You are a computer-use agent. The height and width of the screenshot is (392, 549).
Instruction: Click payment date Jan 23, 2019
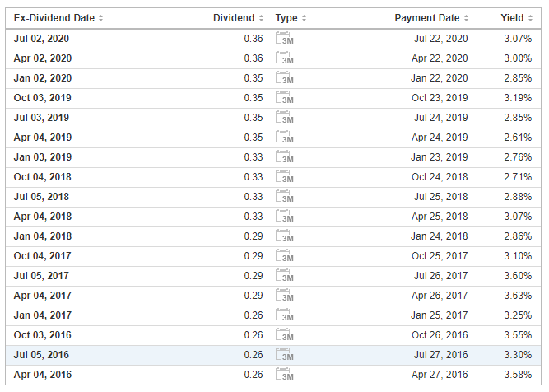[440, 157]
